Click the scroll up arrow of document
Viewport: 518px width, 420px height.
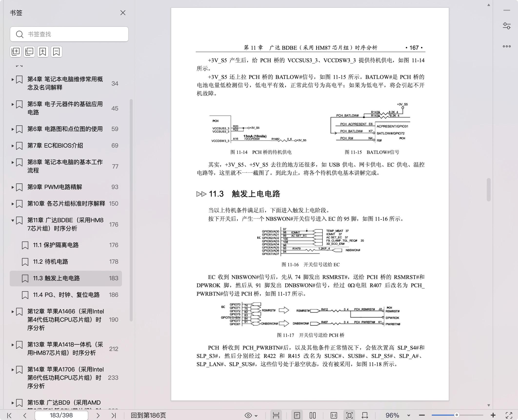(488, 5)
